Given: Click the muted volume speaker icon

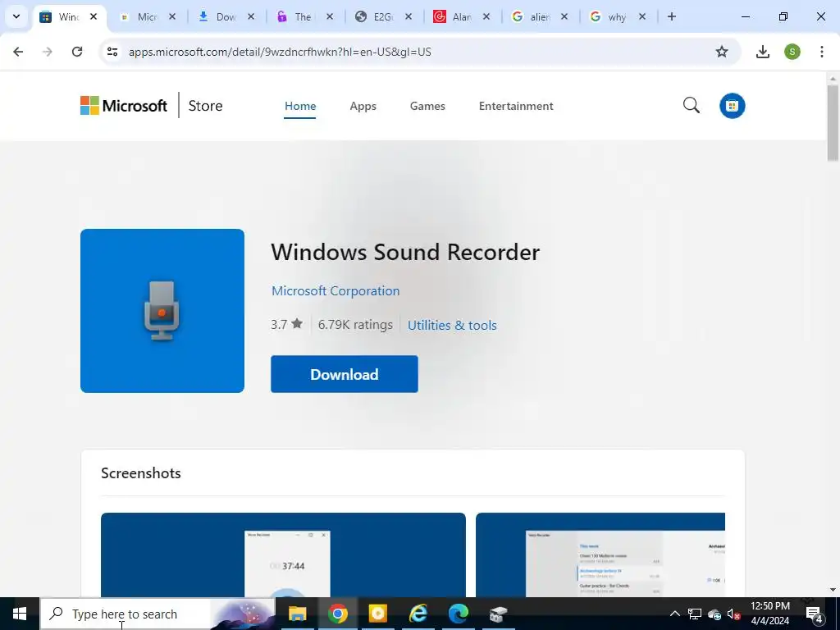Looking at the screenshot, I should pos(734,614).
